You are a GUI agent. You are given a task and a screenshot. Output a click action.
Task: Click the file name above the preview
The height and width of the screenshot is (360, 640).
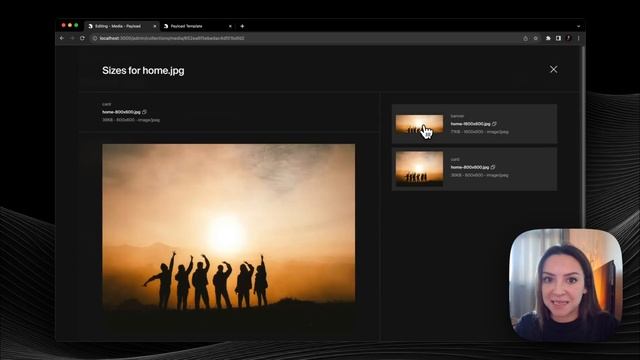[x=121, y=112]
